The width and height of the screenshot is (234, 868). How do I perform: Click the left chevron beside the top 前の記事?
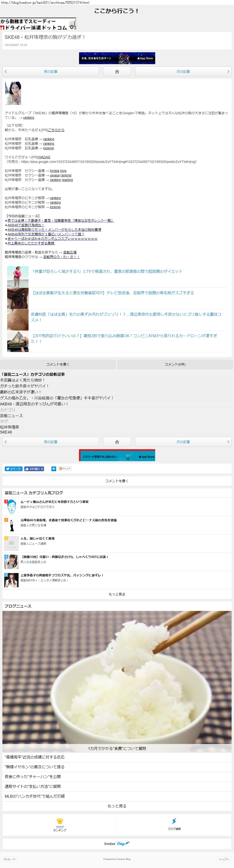[6, 72]
